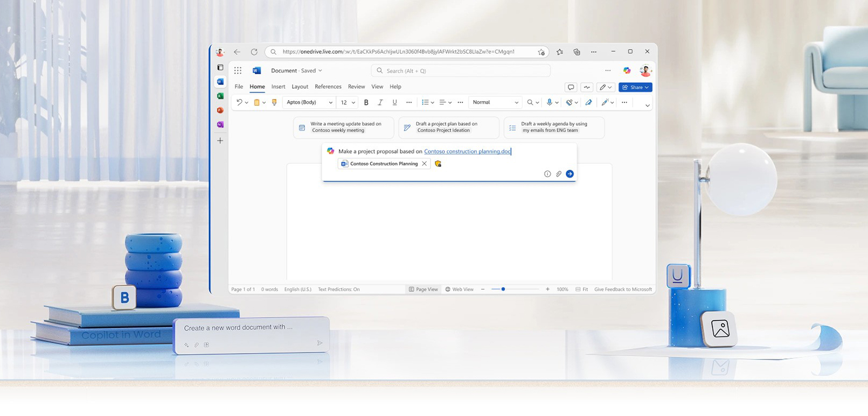Open the Comments pane
868x416 pixels.
pos(571,87)
